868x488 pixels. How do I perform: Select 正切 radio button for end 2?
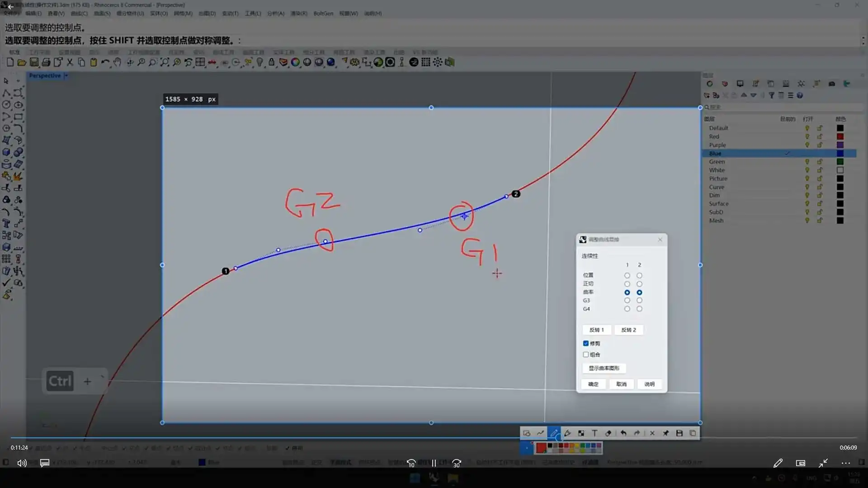[639, 284]
